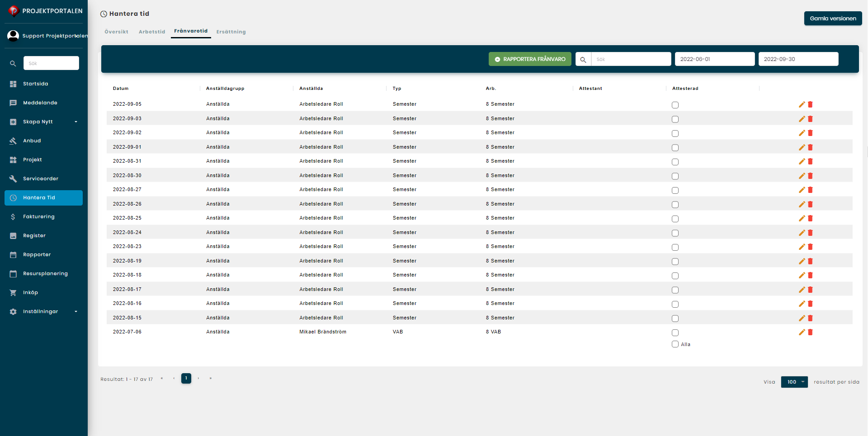Open Meddelande in the sidebar
This screenshot has width=868, height=436.
[43, 103]
